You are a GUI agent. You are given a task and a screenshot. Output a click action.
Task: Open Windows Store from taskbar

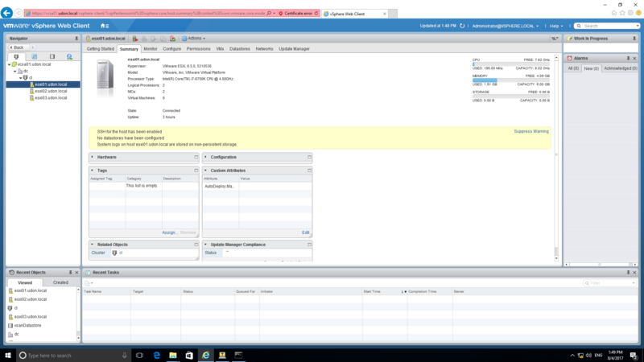tap(189, 356)
